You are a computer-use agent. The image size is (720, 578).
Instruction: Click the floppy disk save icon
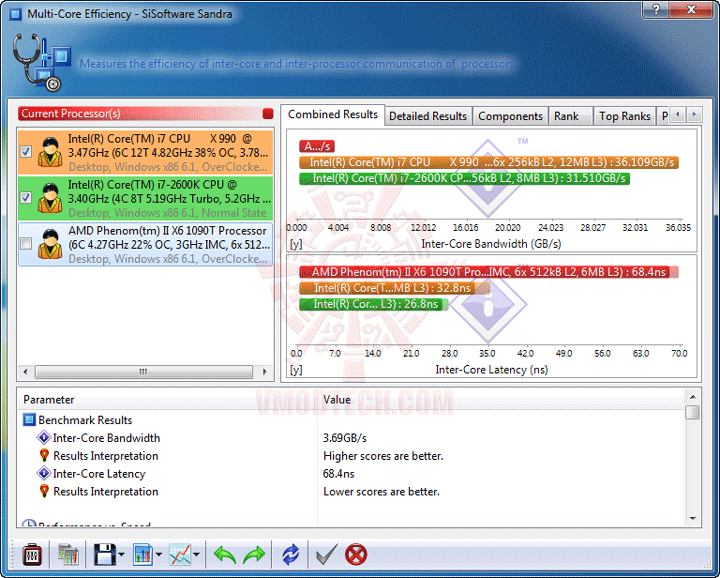tap(105, 555)
